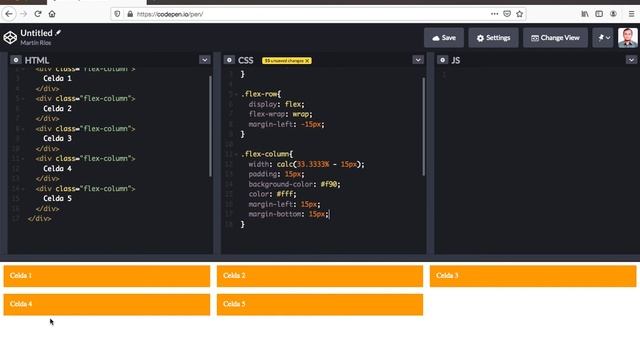Open the Firefox account icon
Viewport: 640px width, 360px height.
pyautogui.click(x=613, y=14)
